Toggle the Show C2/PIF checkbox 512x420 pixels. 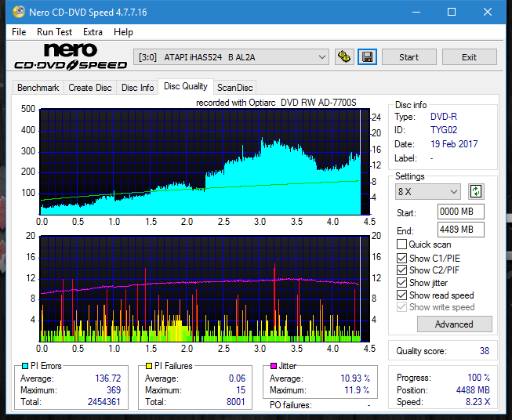[x=401, y=270]
